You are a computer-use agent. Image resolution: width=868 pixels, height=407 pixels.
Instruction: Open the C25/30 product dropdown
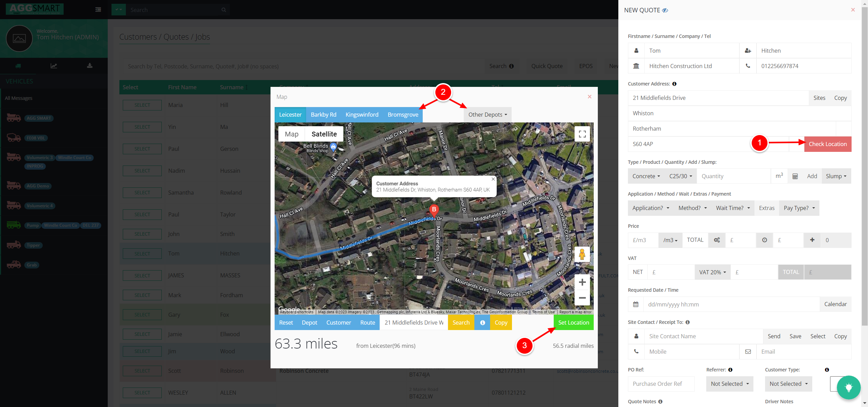(x=681, y=176)
